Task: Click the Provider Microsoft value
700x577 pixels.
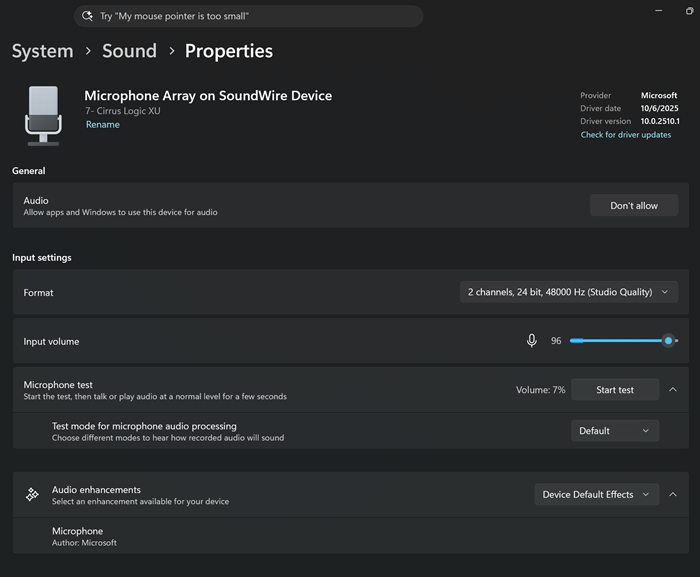Action: 659,95
